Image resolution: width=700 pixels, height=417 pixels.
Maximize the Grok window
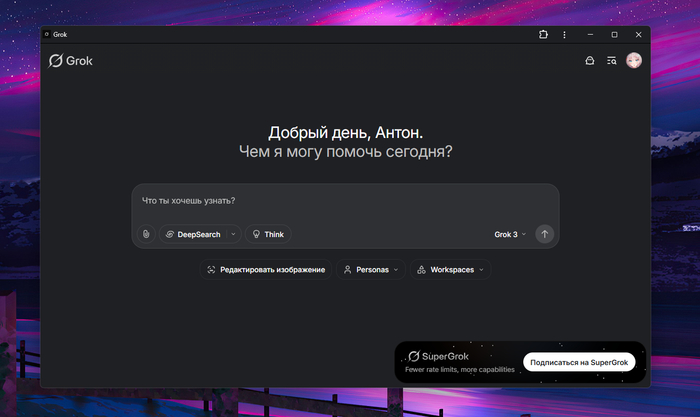pyautogui.click(x=614, y=34)
